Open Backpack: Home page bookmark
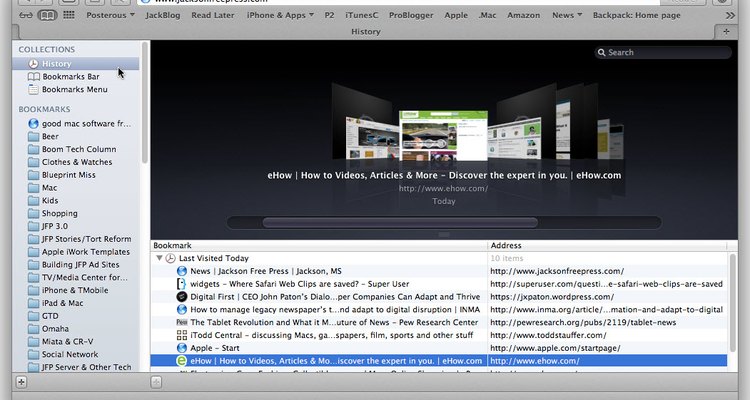 pyautogui.click(x=636, y=15)
